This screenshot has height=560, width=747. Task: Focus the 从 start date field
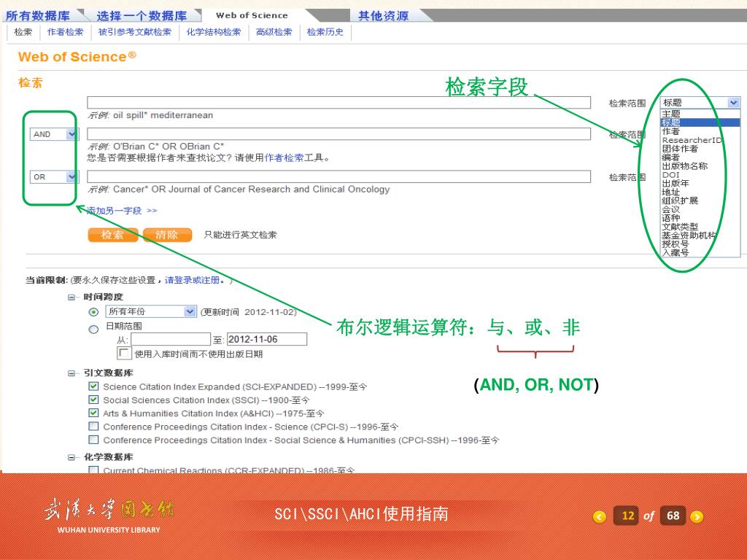(x=171, y=339)
